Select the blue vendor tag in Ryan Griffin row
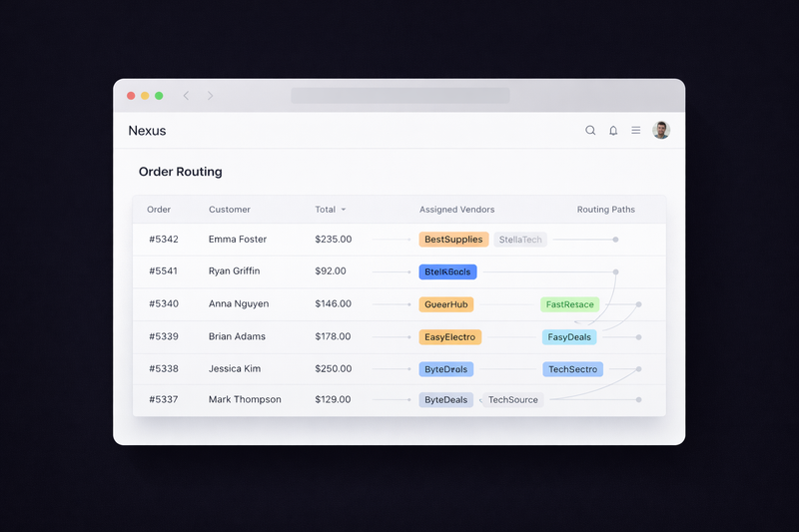This screenshot has height=532, width=799. tap(447, 271)
